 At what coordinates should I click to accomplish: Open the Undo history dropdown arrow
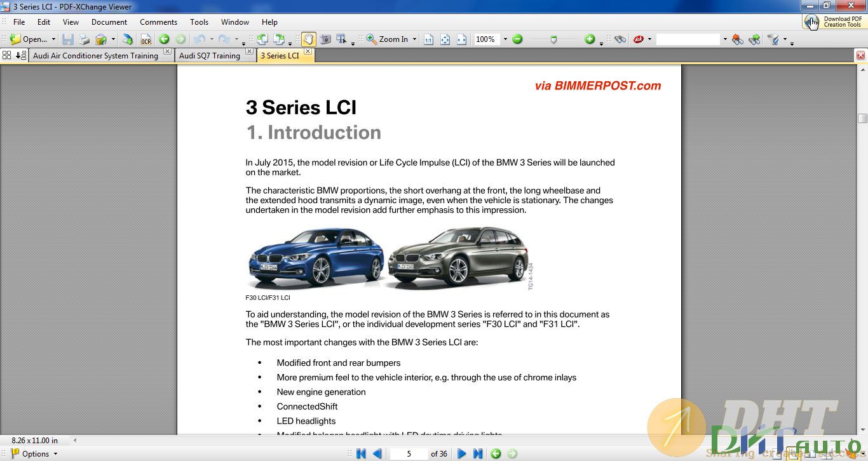click(x=212, y=39)
